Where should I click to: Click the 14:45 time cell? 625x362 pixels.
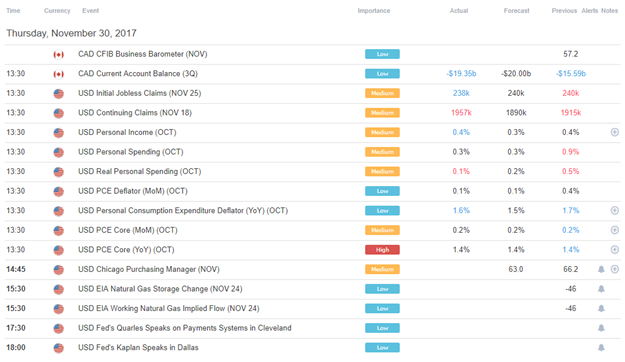(x=16, y=269)
